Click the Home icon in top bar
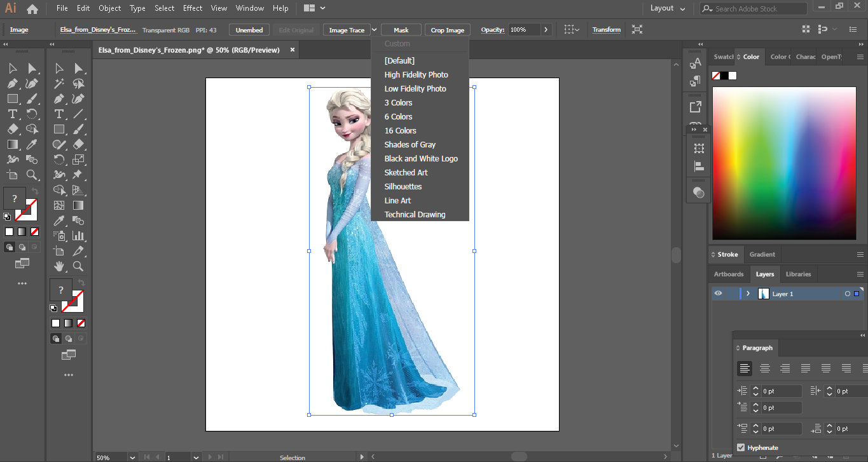The width and height of the screenshot is (868, 462). [32, 9]
